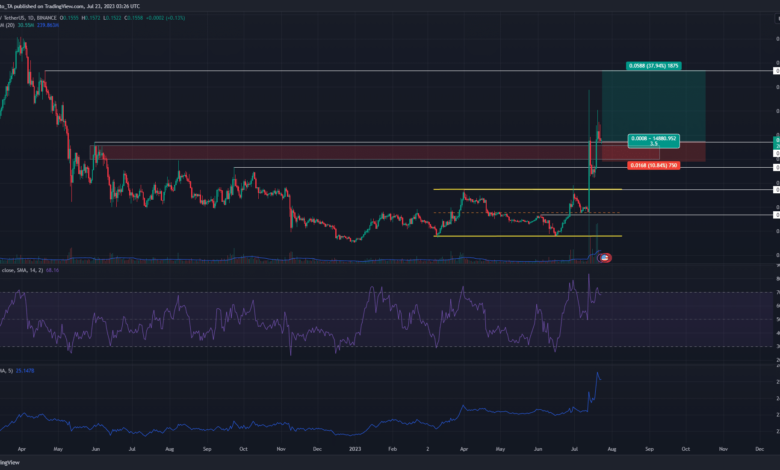Click the US flag event icon above volume
Image resolution: width=780 pixels, height=470 pixels.
604,257
